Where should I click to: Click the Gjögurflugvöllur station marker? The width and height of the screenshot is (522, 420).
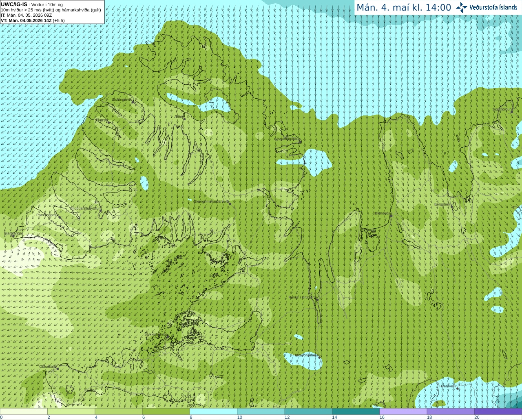tap(300, 142)
